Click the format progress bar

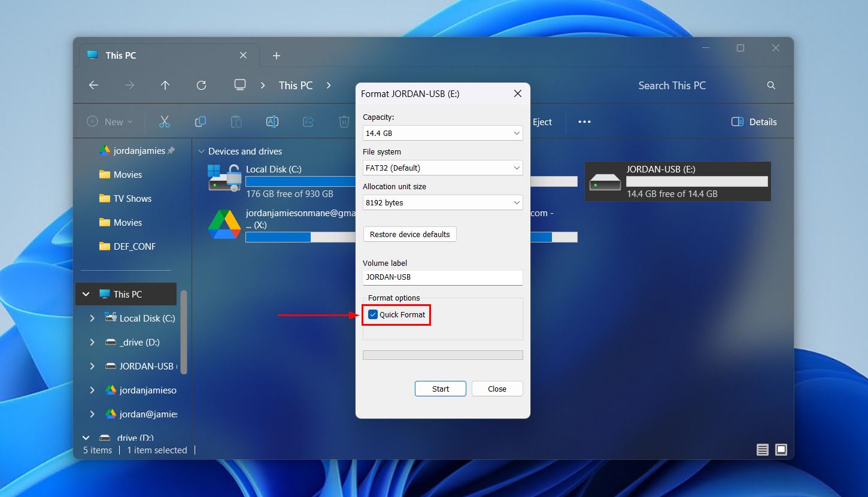[x=442, y=354]
